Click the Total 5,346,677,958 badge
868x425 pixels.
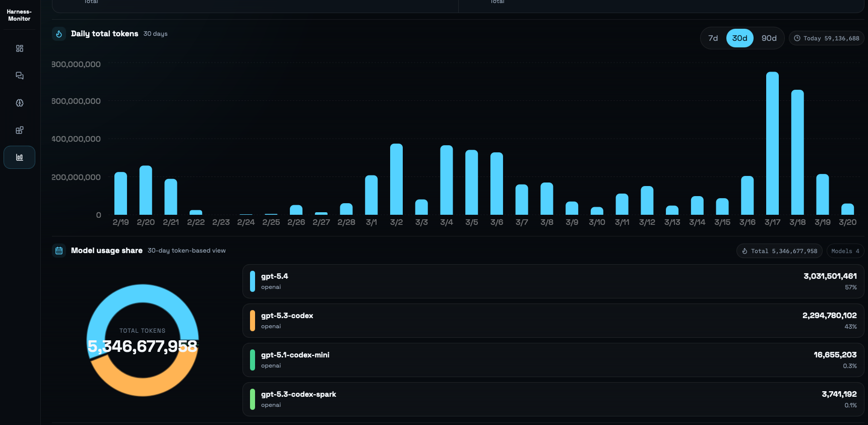pos(779,251)
